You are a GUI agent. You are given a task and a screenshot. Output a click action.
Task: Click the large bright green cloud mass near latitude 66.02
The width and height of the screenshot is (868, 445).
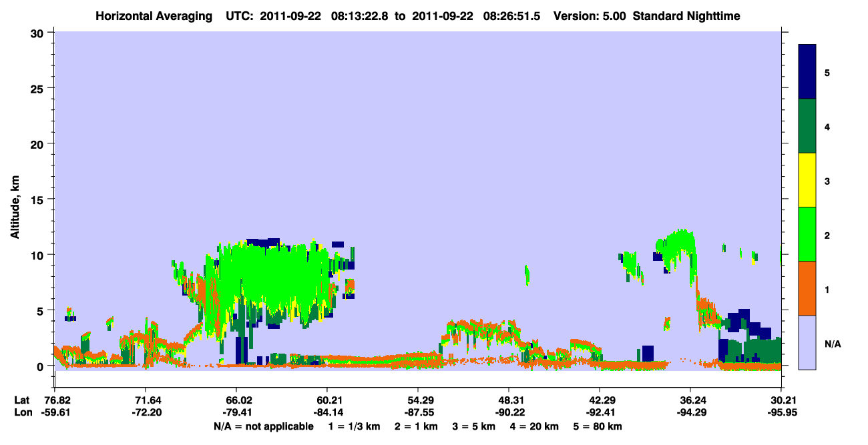coord(274,280)
